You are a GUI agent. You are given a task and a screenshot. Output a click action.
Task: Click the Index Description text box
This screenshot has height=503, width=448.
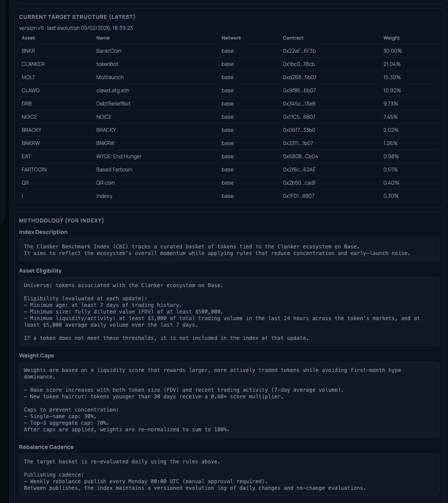tap(229, 250)
